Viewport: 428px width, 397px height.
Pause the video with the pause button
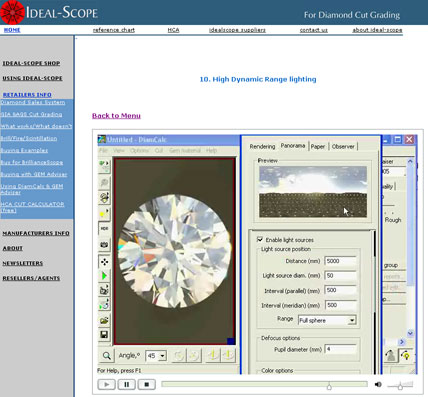pyautogui.click(x=127, y=384)
